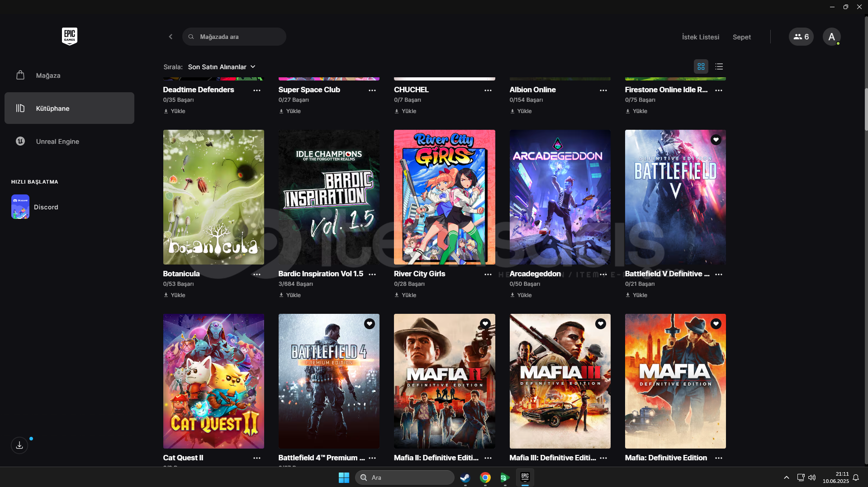Open options for Mafia II Definitive Edition
This screenshot has width=868, height=487.
click(488, 458)
